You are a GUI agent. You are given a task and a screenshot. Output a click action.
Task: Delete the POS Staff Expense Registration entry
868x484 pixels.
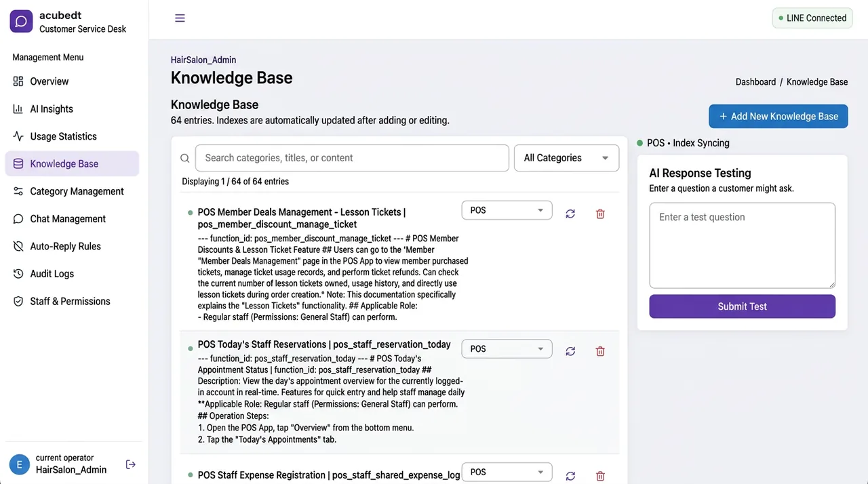(600, 476)
